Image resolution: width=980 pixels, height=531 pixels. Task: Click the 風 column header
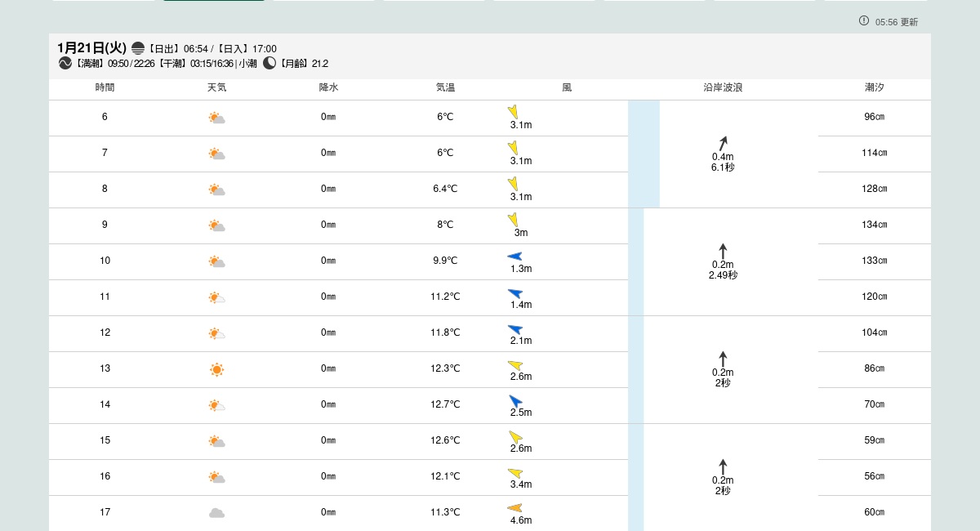coord(567,87)
